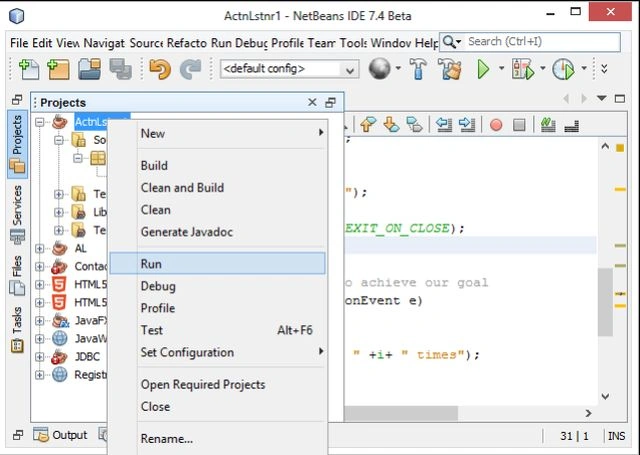Click the stop macro recording square icon
Viewport: 640px width, 455px height.
pyautogui.click(x=519, y=125)
